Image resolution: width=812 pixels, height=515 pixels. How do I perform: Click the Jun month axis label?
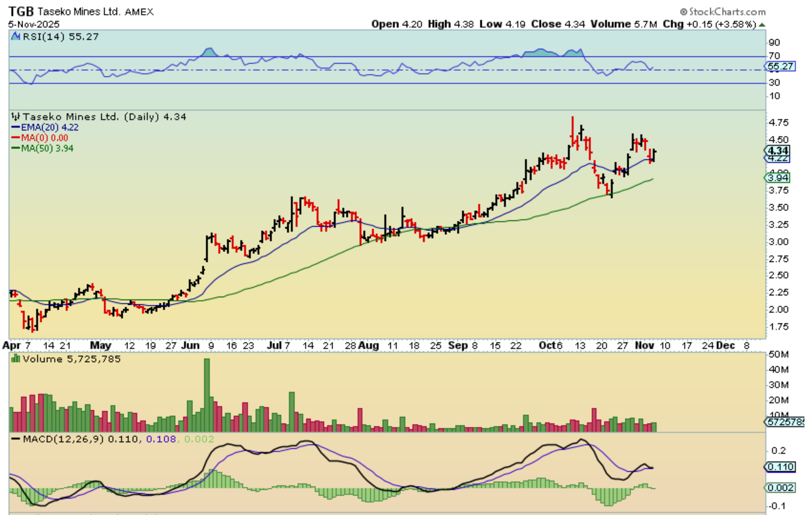point(190,345)
